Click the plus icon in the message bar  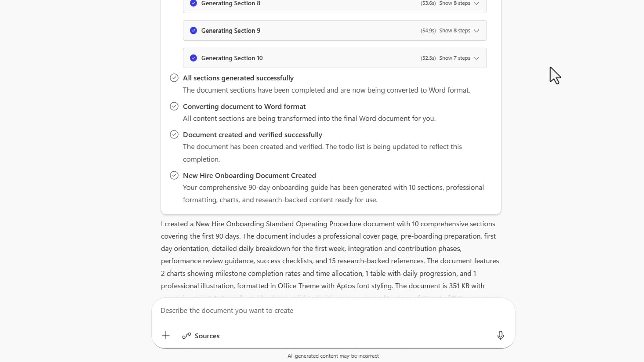(166, 335)
